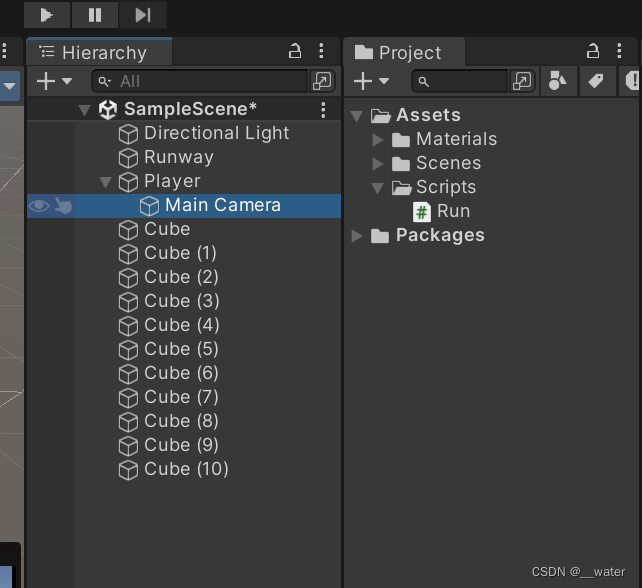The image size is (642, 588).
Task: Toggle Main Camera scene picking hand icon
Action: tap(63, 206)
